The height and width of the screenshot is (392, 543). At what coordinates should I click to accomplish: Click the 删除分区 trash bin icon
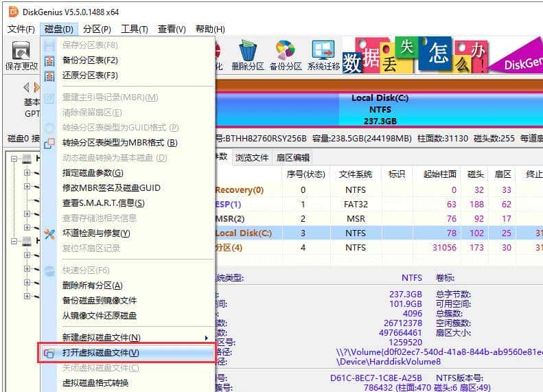click(x=248, y=50)
